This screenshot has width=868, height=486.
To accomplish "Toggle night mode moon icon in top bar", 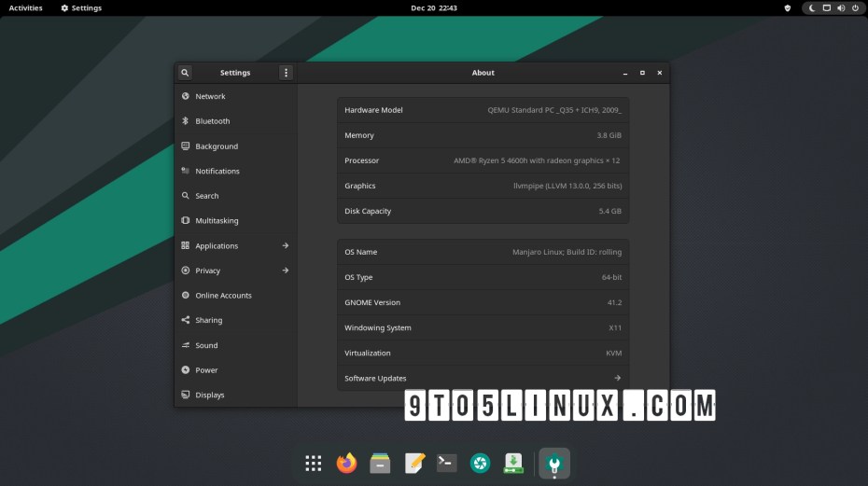I will 812,8.
